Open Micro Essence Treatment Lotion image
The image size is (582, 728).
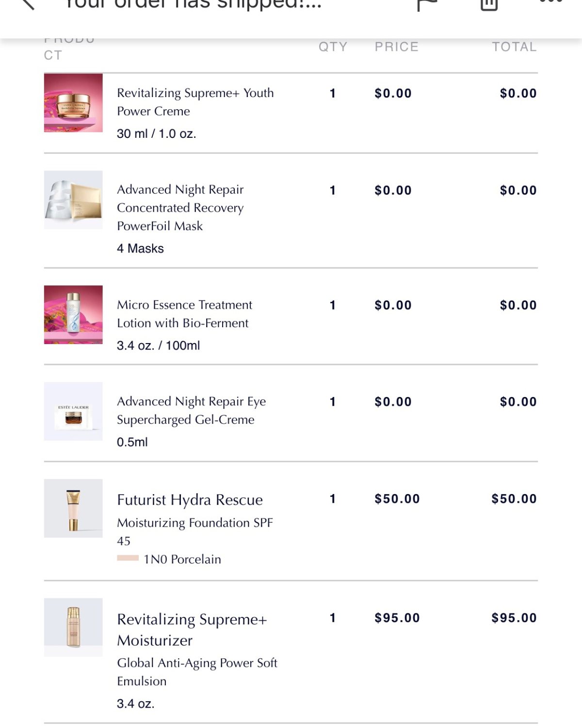pos(73,314)
